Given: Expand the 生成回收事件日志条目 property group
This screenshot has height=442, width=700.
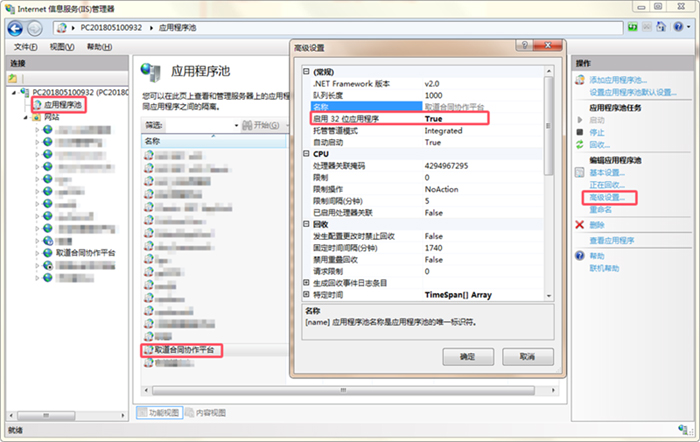Looking at the screenshot, I should coord(306,283).
